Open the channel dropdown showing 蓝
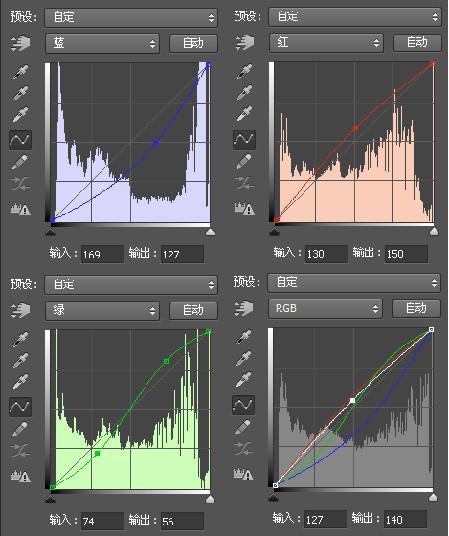Image resolution: width=449 pixels, height=536 pixels. [102, 43]
